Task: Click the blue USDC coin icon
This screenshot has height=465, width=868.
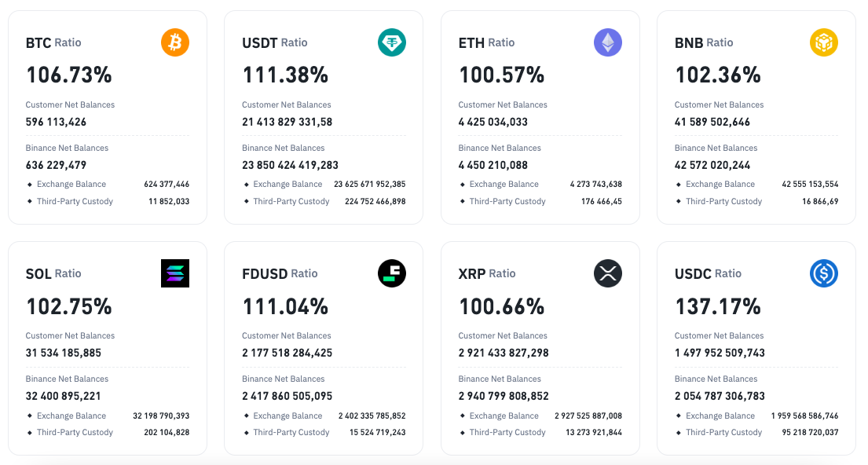Action: [x=824, y=273]
